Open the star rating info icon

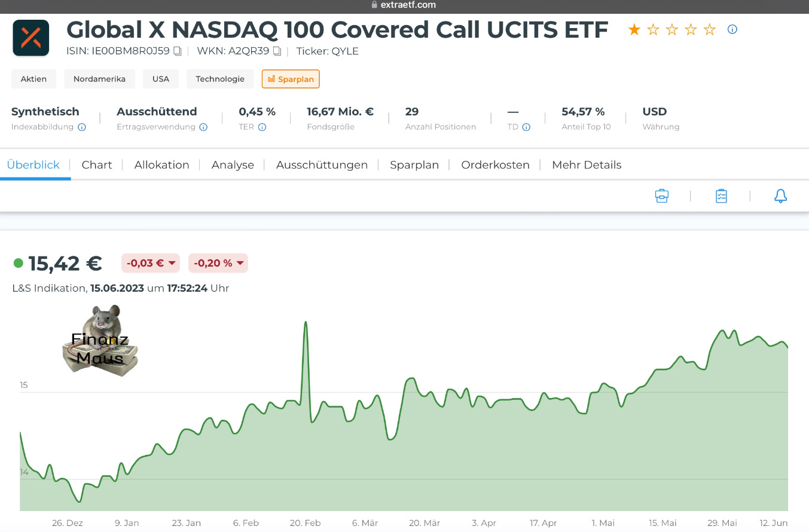click(732, 29)
